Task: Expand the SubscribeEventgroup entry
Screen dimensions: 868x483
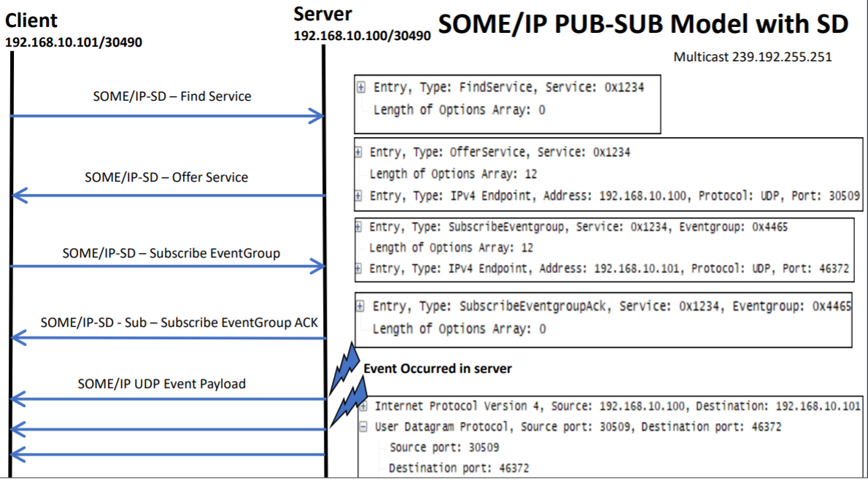Action: 358,227
